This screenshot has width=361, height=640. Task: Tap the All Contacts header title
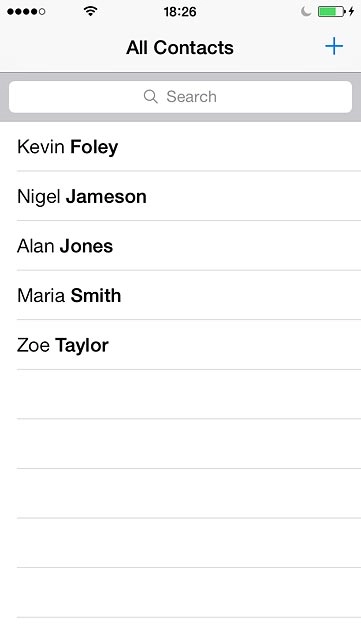[x=180, y=48]
